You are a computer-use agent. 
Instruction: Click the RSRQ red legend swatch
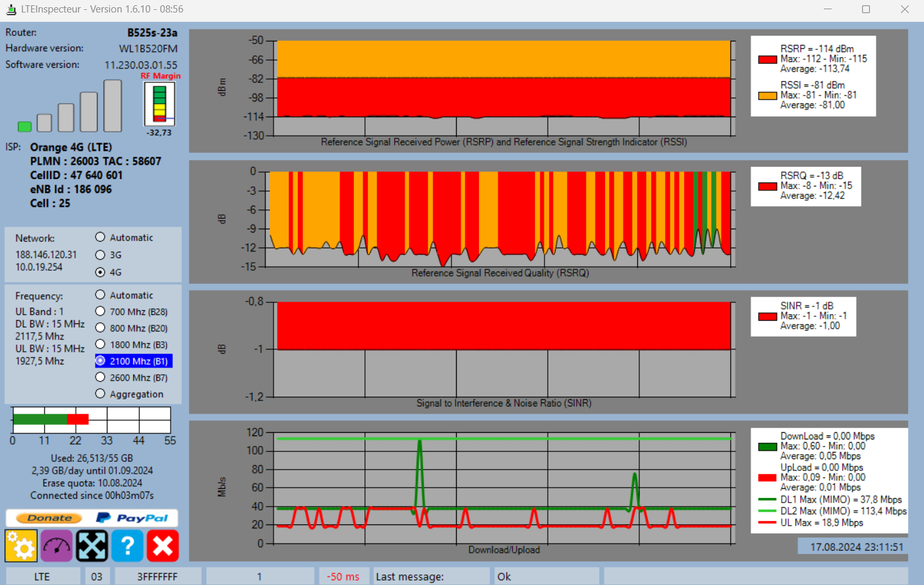click(767, 186)
